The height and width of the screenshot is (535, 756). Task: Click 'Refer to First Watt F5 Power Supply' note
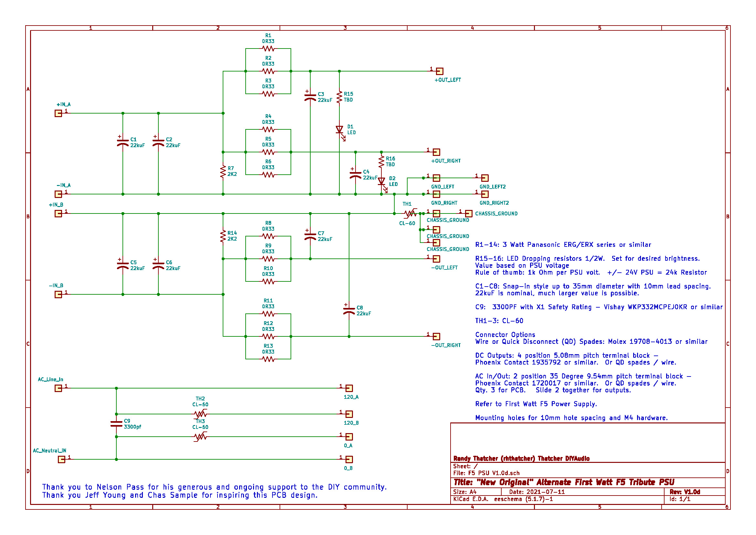pos(536,404)
